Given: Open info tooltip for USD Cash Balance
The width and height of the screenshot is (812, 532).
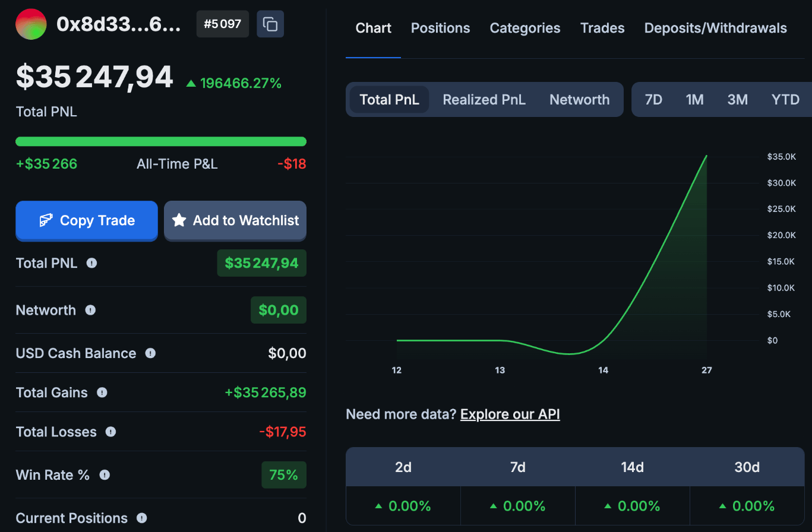Looking at the screenshot, I should [x=150, y=353].
